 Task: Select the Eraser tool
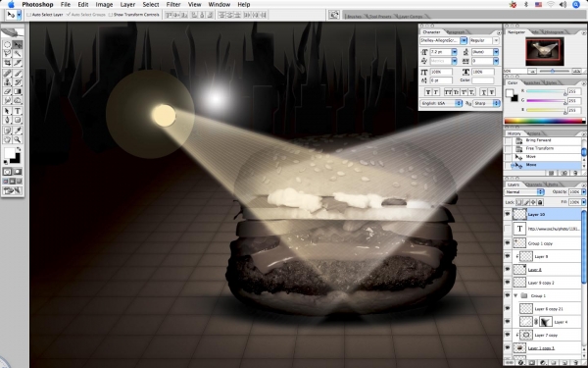click(x=7, y=91)
